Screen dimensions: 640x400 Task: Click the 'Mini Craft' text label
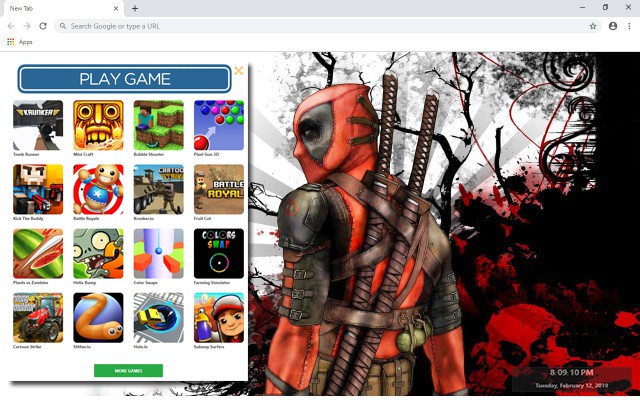(83, 154)
